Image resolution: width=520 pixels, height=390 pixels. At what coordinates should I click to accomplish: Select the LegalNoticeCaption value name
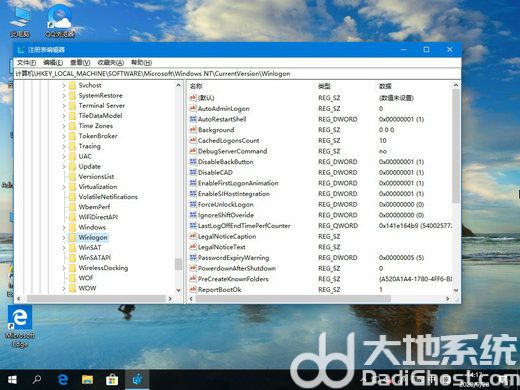click(227, 236)
